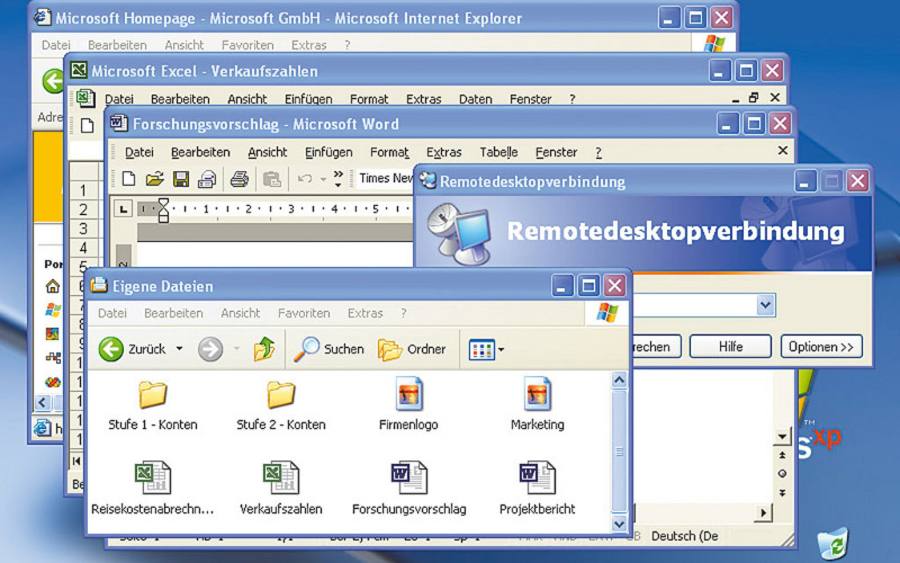Click the Excel workbook icon in menu bar
This screenshot has height=563, width=900.
point(86,98)
